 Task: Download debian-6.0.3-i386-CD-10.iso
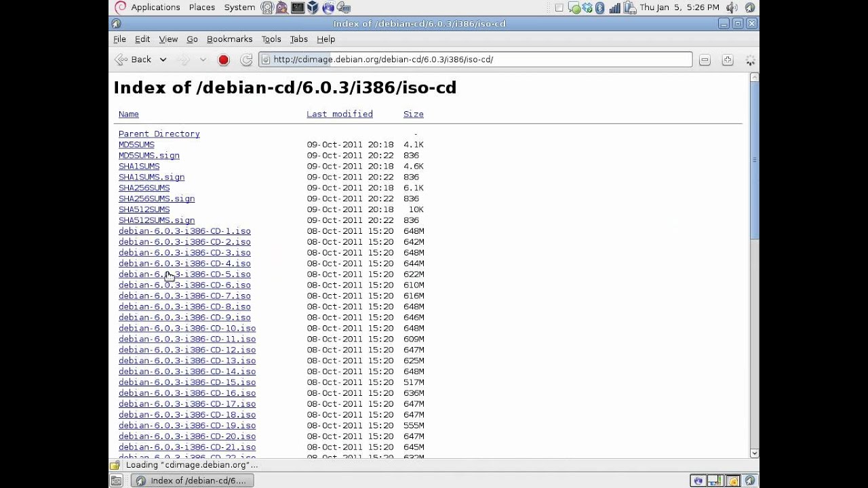coord(187,328)
